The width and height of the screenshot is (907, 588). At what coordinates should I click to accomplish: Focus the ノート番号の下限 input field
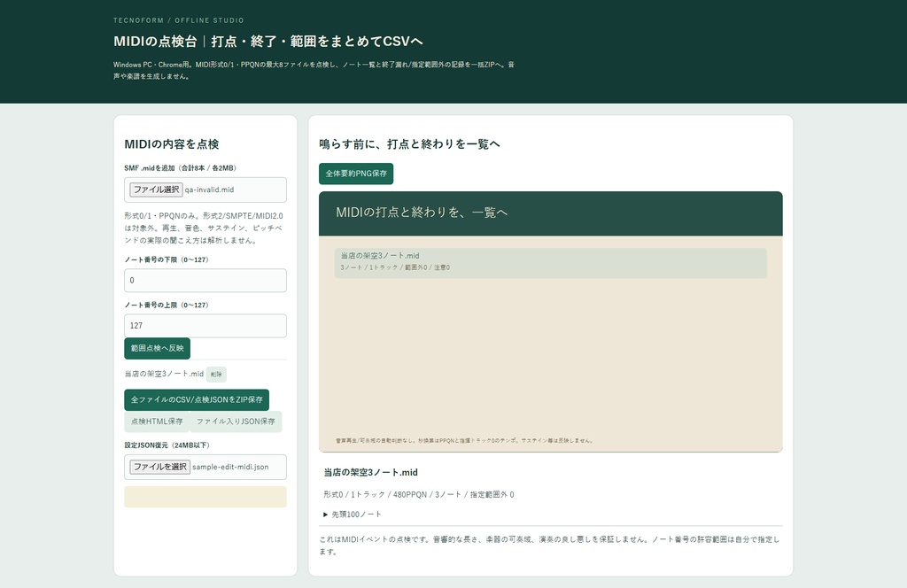tap(205, 281)
